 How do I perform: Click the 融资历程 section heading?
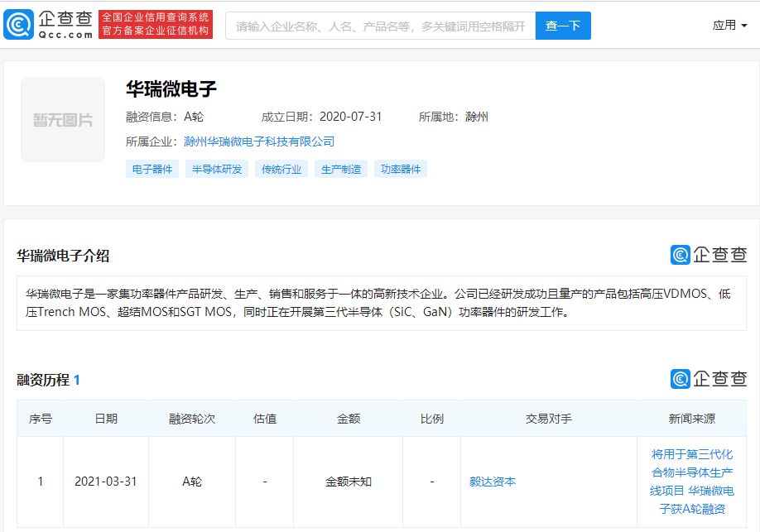click(x=44, y=380)
